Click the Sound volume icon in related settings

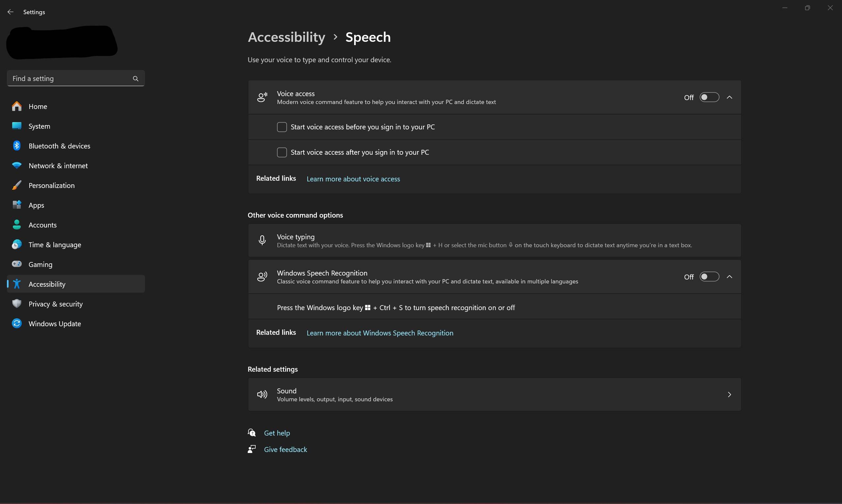pos(262,394)
